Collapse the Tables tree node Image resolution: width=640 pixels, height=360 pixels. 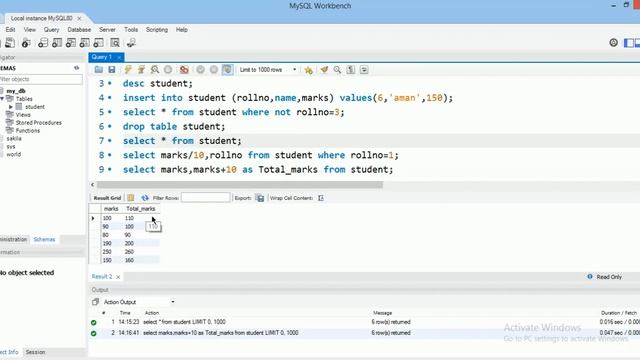pos(2,99)
